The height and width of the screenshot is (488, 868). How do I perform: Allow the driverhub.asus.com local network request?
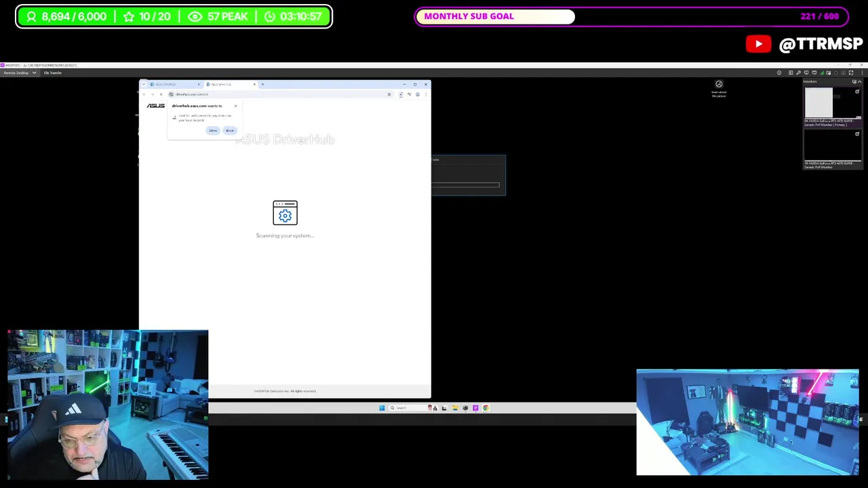[213, 131]
